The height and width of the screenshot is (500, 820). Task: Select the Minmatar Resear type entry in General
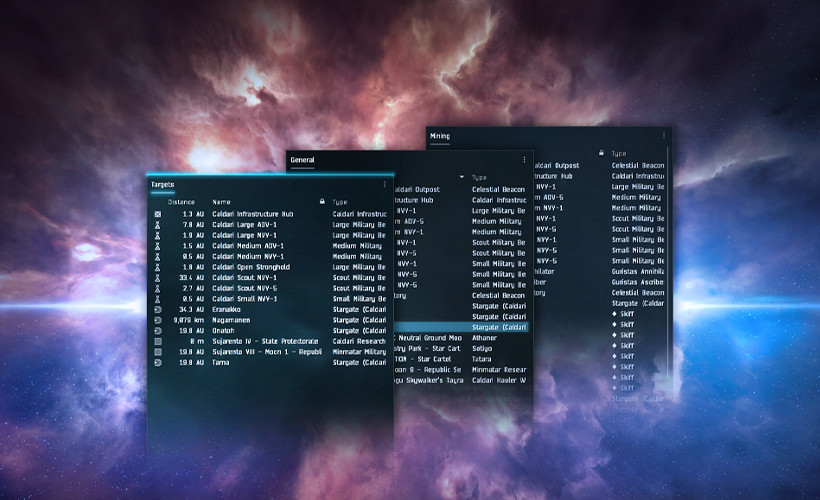pos(499,370)
